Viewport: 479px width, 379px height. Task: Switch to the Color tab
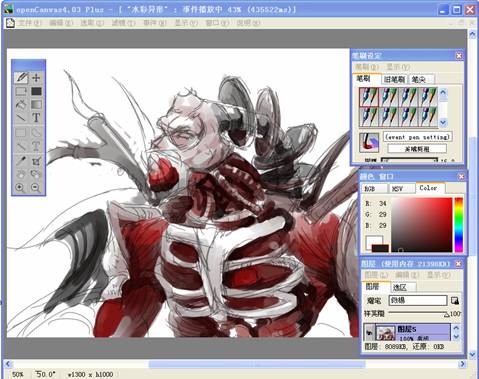[429, 188]
